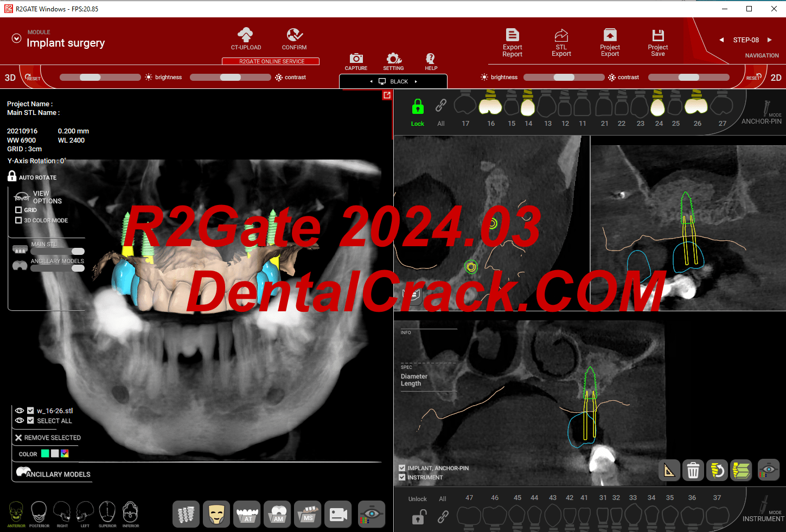Select Inferior skull view
The height and width of the screenshot is (532, 786).
click(x=131, y=512)
